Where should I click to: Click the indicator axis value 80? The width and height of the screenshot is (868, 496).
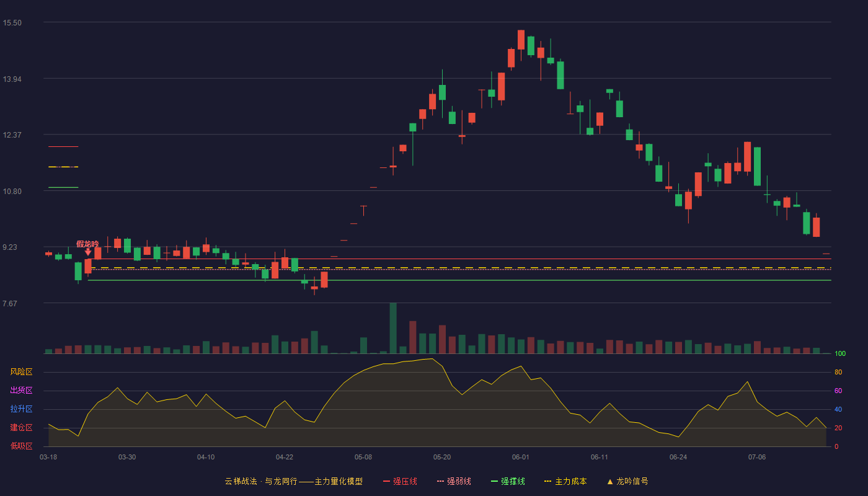[838, 373]
